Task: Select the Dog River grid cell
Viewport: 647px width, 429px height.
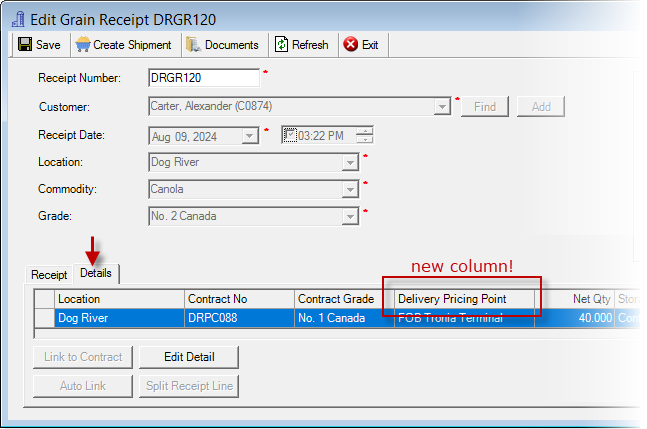Action: (x=119, y=318)
